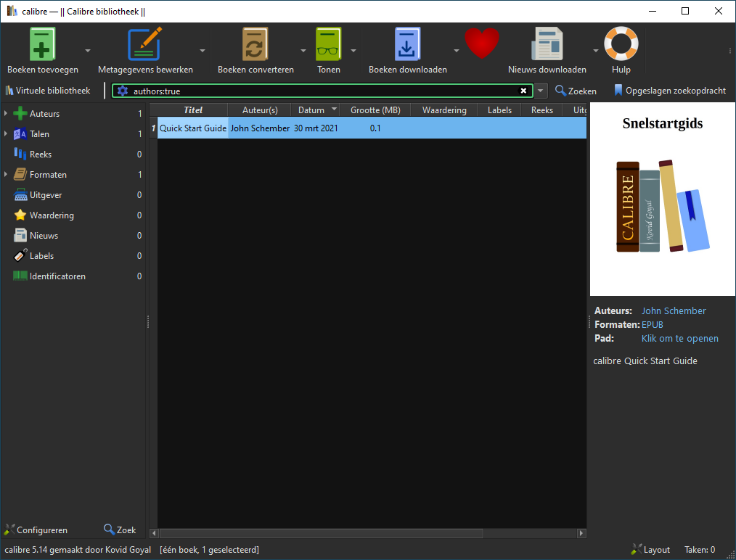
Task: Expand the Formaten tree node
Action: (6, 175)
